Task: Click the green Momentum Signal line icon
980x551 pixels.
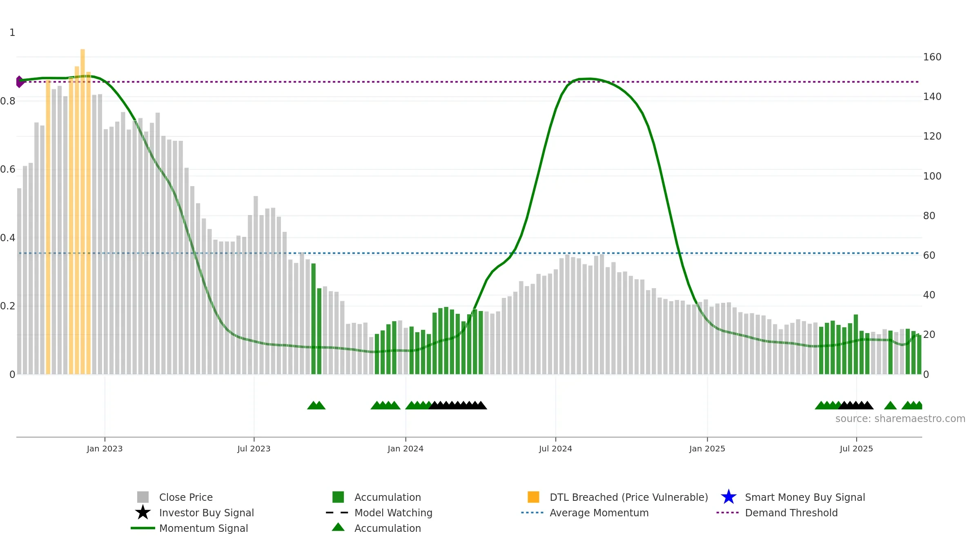Action: [143, 528]
